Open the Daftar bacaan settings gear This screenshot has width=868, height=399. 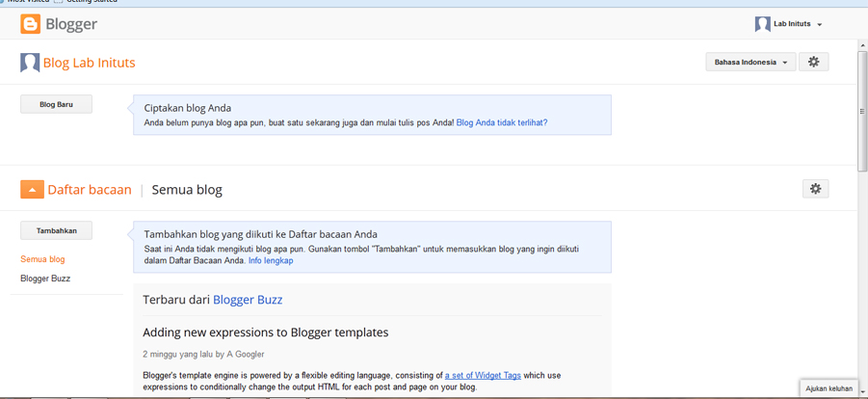pyautogui.click(x=815, y=189)
